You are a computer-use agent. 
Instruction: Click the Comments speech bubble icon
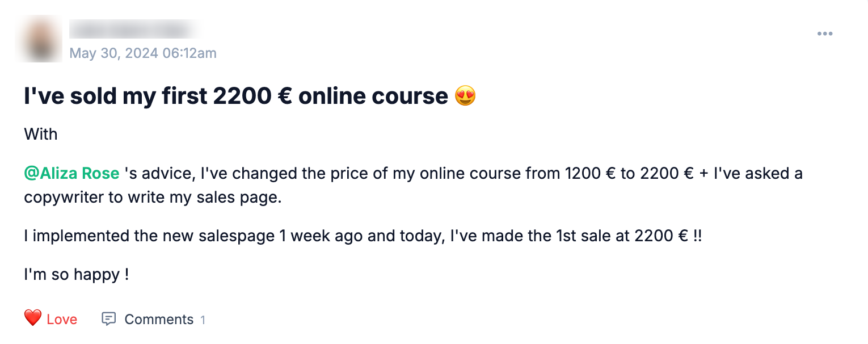[x=108, y=319]
